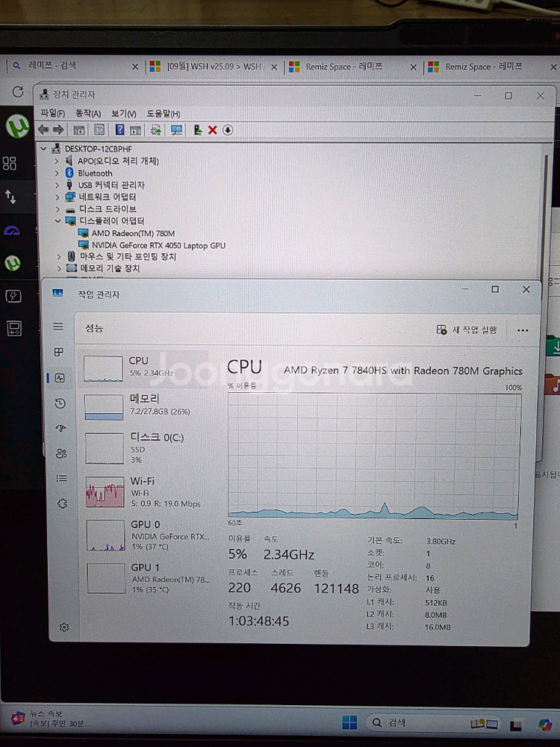Expand the Bluetooth device category
Image resolution: width=560 pixels, height=747 pixels.
click(57, 173)
